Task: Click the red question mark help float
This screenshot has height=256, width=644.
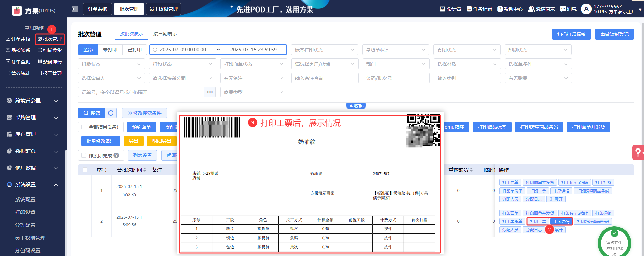Action: (637, 153)
